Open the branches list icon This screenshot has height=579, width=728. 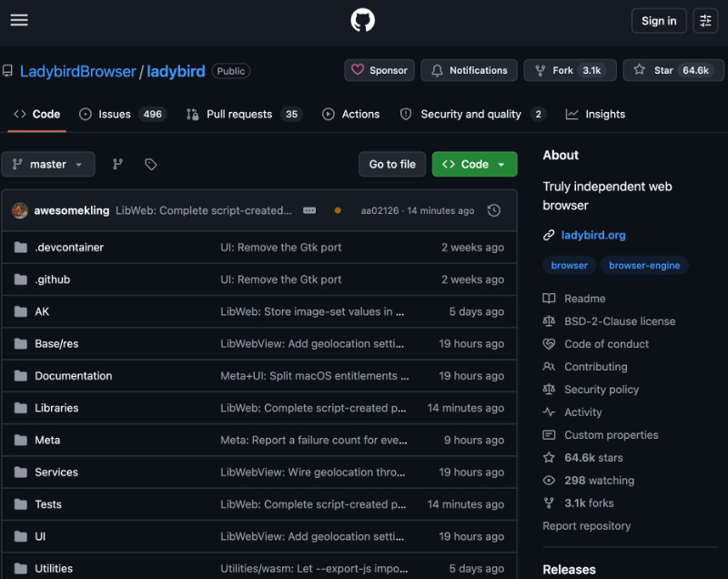tap(118, 164)
